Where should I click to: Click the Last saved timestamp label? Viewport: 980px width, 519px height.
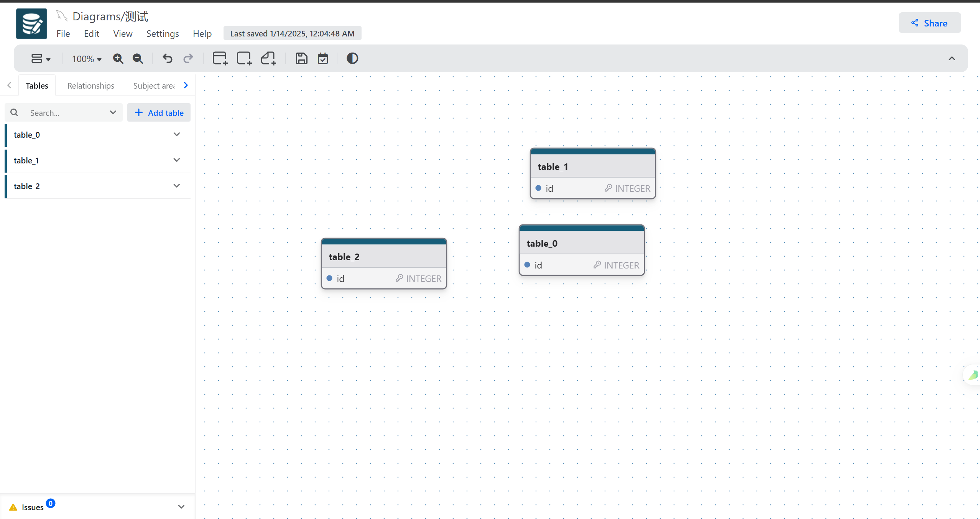point(292,33)
